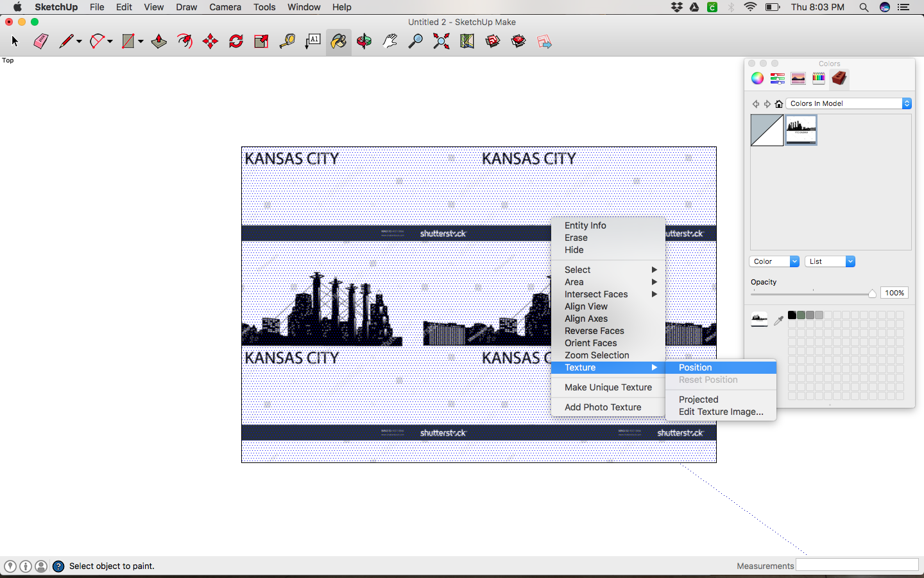Choose the Text label tool
The width and height of the screenshot is (924, 578).
click(313, 42)
